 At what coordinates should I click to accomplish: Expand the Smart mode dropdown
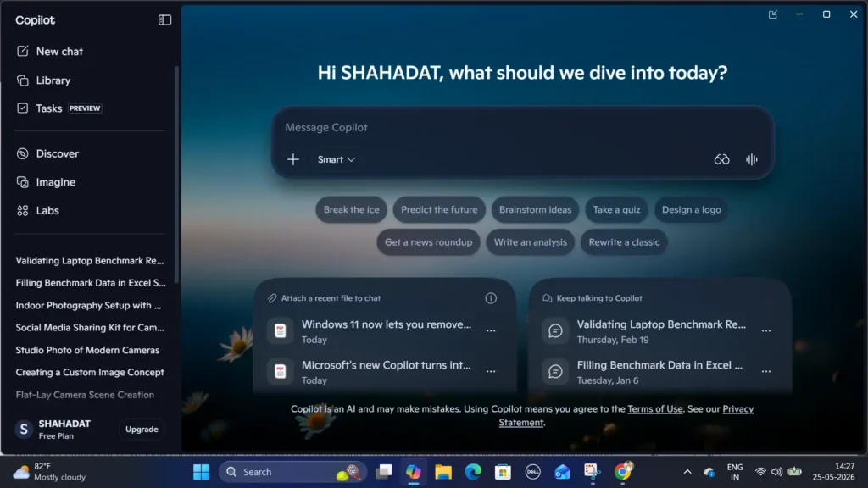click(x=336, y=159)
